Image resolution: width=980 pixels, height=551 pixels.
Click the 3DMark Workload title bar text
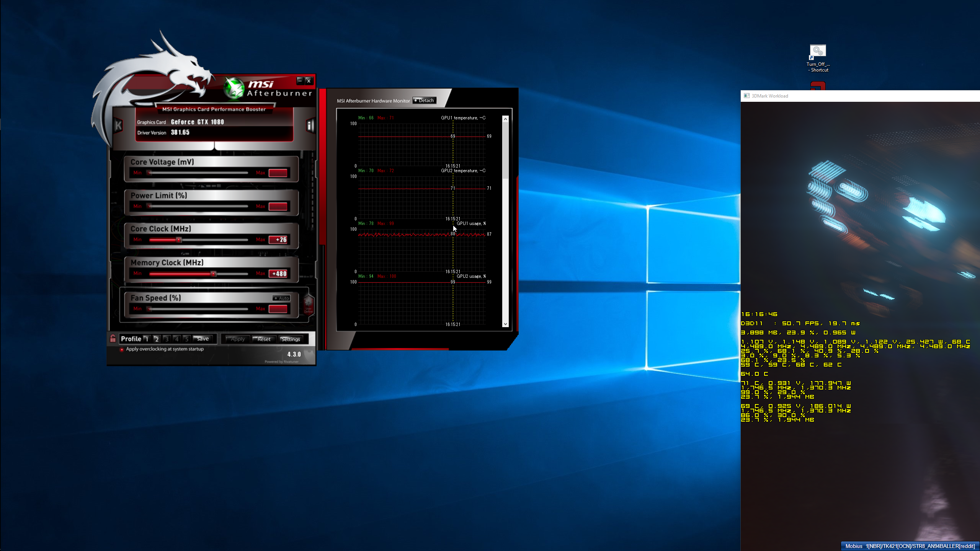point(769,96)
